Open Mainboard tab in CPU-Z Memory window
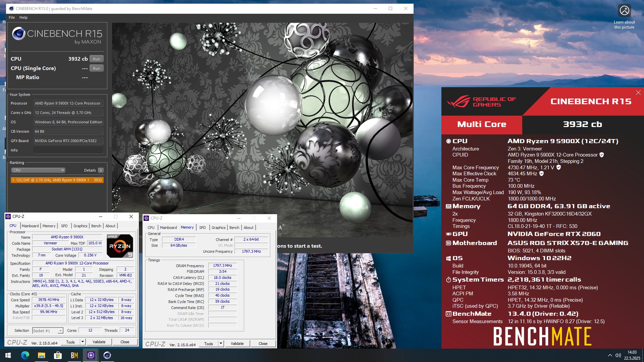This screenshot has height=362, width=644. [x=168, y=228]
